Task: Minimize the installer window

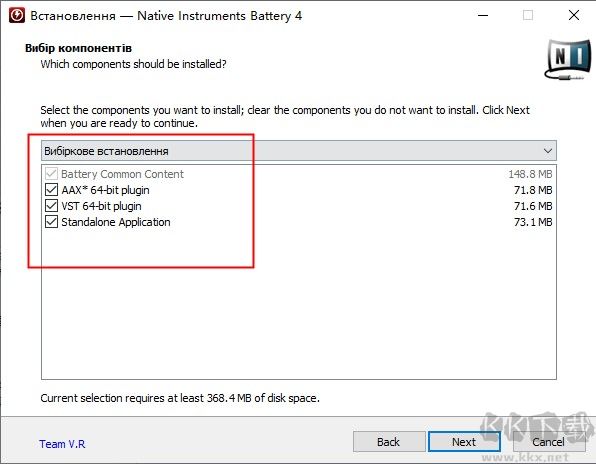Action: click(x=483, y=16)
